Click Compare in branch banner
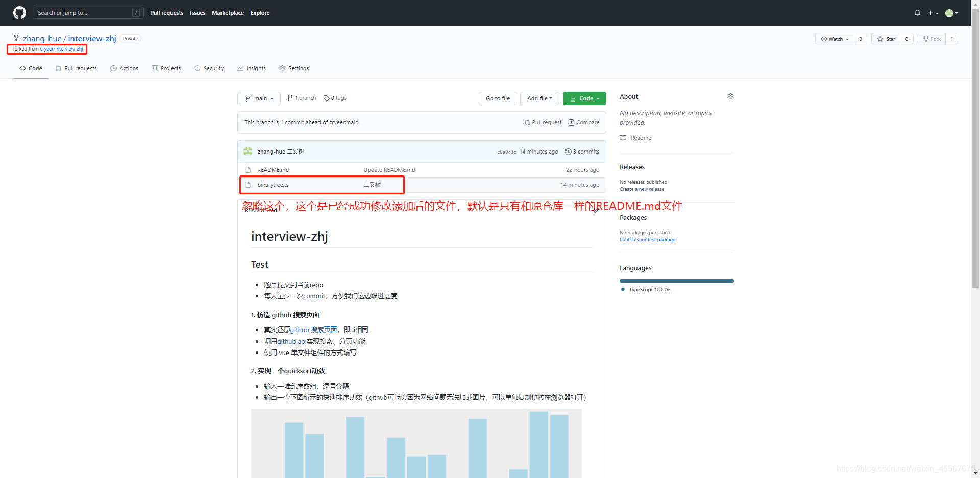This screenshot has height=478, width=980. (584, 122)
